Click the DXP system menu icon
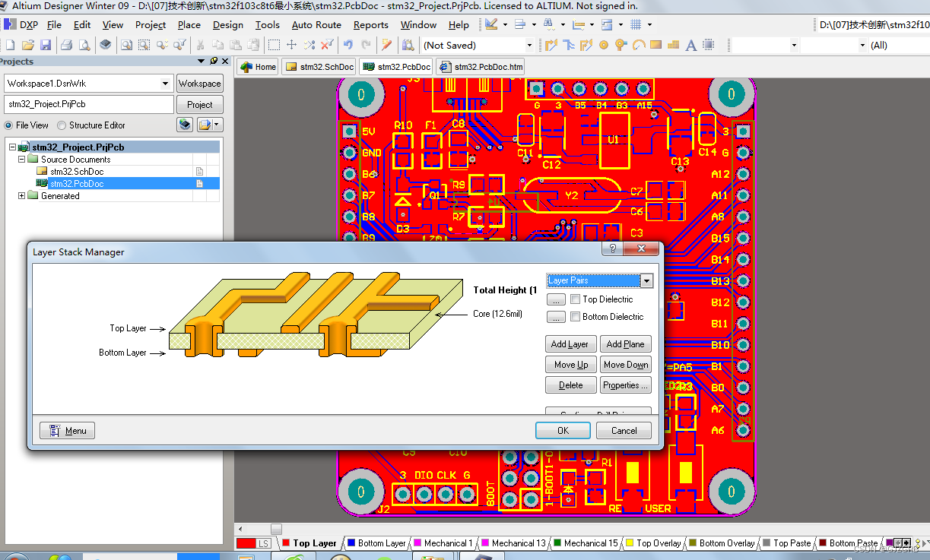This screenshot has height=560, width=930. coord(21,24)
